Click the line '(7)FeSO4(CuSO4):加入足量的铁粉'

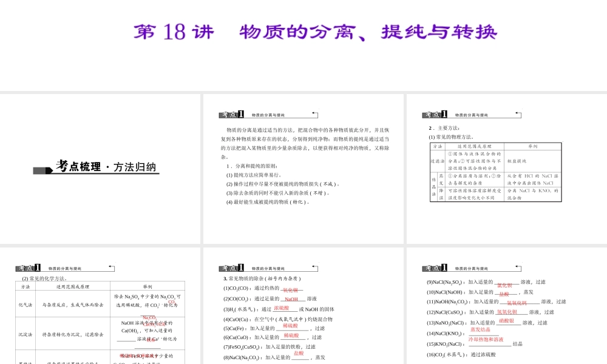coord(270,346)
